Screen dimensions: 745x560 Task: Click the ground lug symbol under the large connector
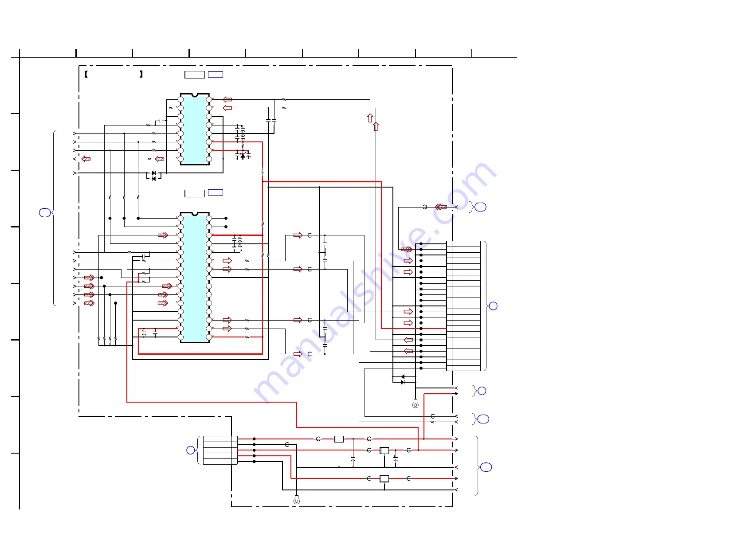(416, 404)
